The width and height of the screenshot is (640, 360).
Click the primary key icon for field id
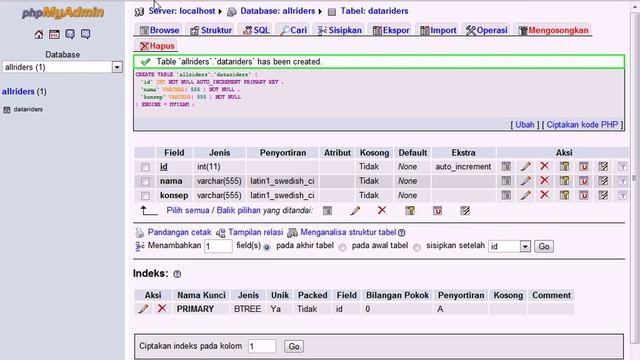click(564, 167)
